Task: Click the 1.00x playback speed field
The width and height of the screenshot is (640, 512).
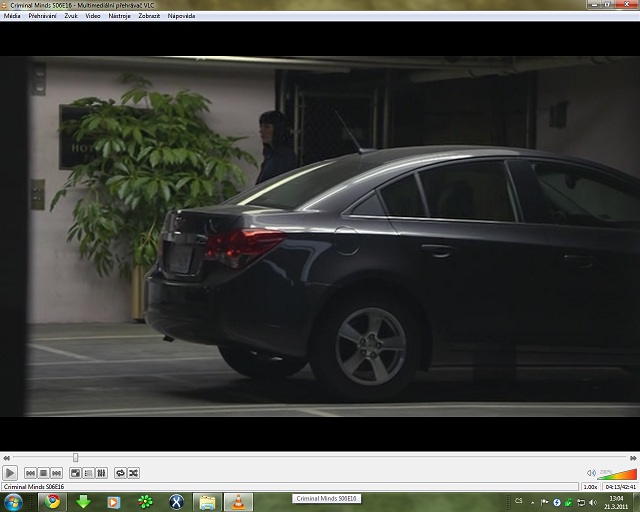Action: [x=590, y=487]
